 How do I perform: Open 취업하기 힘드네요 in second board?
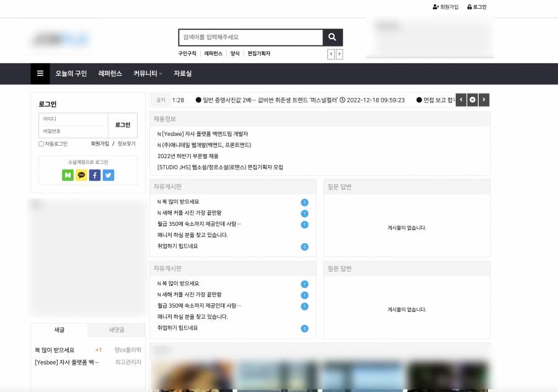coord(177,328)
